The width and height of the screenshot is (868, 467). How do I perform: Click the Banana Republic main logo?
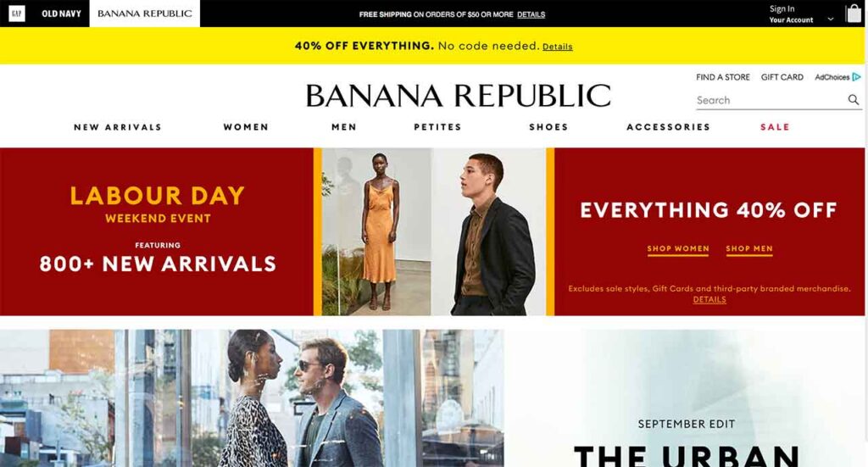458,95
